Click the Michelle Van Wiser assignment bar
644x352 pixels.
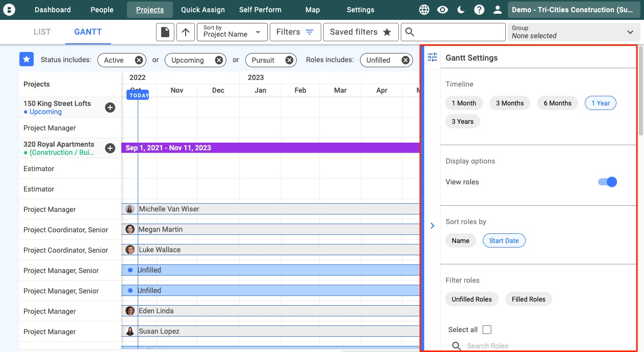pyautogui.click(x=270, y=209)
